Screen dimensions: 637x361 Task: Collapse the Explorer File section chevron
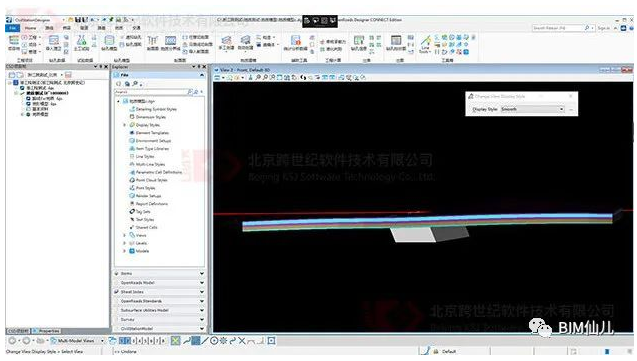[202, 75]
